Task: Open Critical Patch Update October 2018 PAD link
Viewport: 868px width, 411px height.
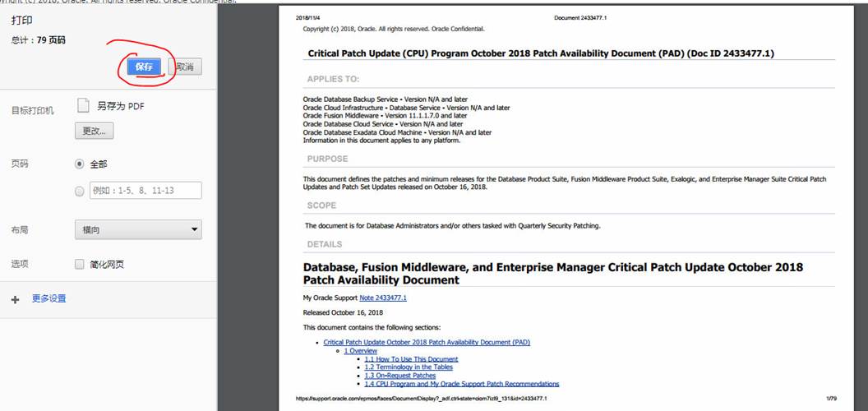Action: (427, 342)
